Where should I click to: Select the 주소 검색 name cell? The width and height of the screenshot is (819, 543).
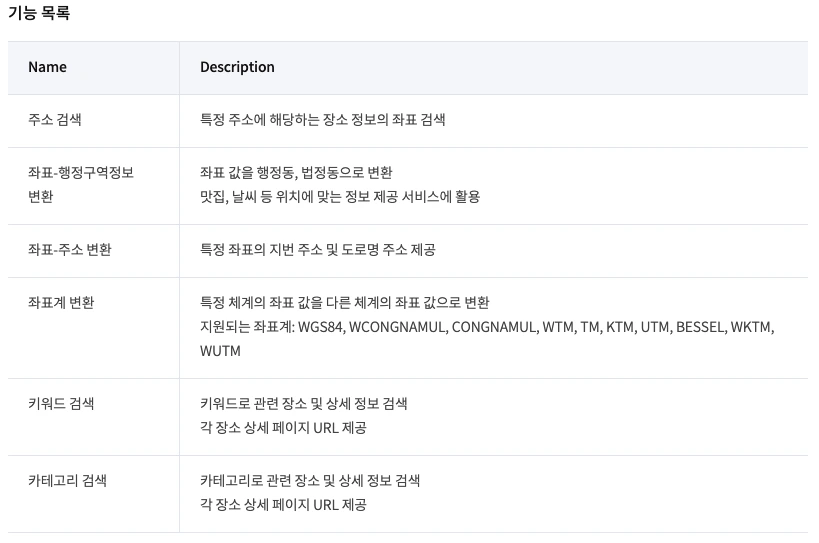[x=55, y=120]
